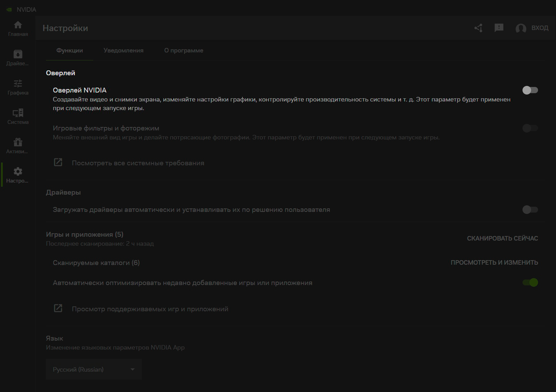Click the Настройки page title
This screenshot has height=392, width=556.
[x=65, y=28]
